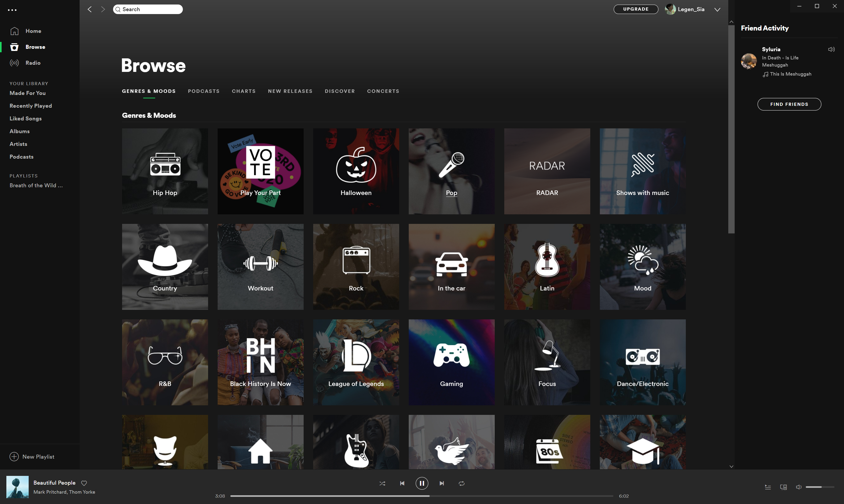Open the Halloween genre tile
844x504 pixels.
(x=356, y=171)
